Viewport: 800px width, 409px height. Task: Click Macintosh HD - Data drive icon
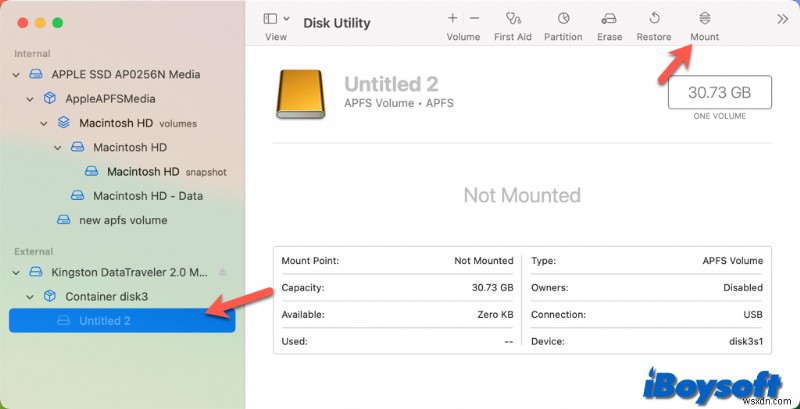click(77, 196)
